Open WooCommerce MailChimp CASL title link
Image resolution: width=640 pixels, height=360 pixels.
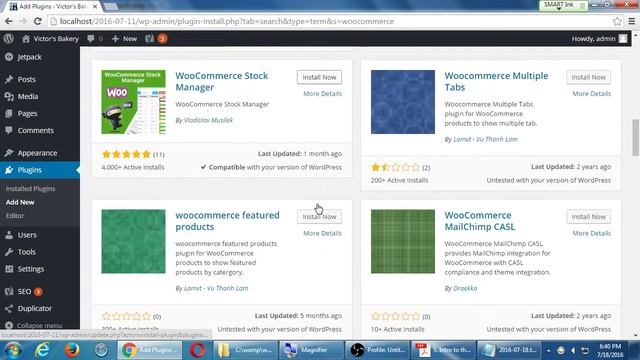(480, 221)
